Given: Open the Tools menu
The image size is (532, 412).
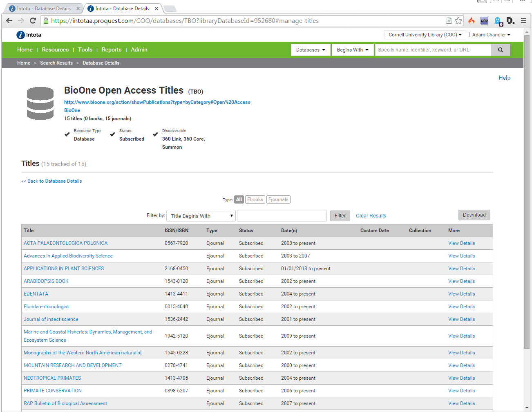Looking at the screenshot, I should coord(85,49).
